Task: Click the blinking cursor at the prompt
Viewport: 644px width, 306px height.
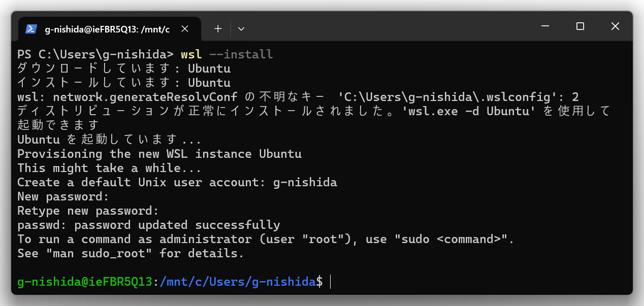Action: coord(331,282)
